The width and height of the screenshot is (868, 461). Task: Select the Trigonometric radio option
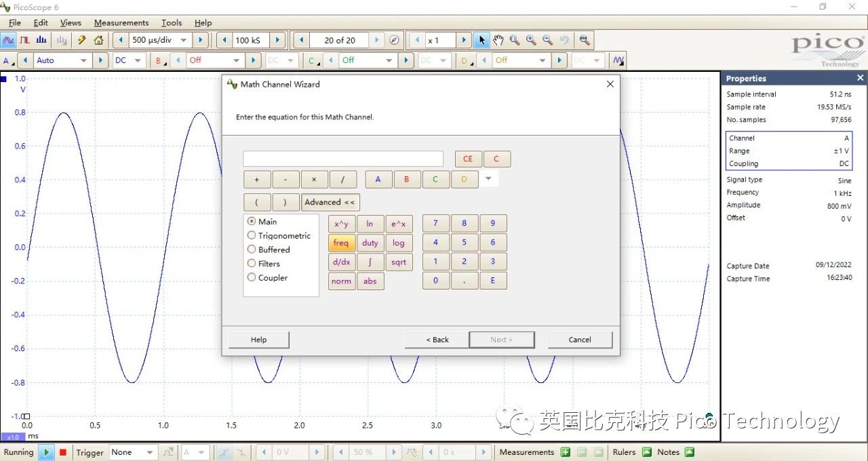click(252, 236)
